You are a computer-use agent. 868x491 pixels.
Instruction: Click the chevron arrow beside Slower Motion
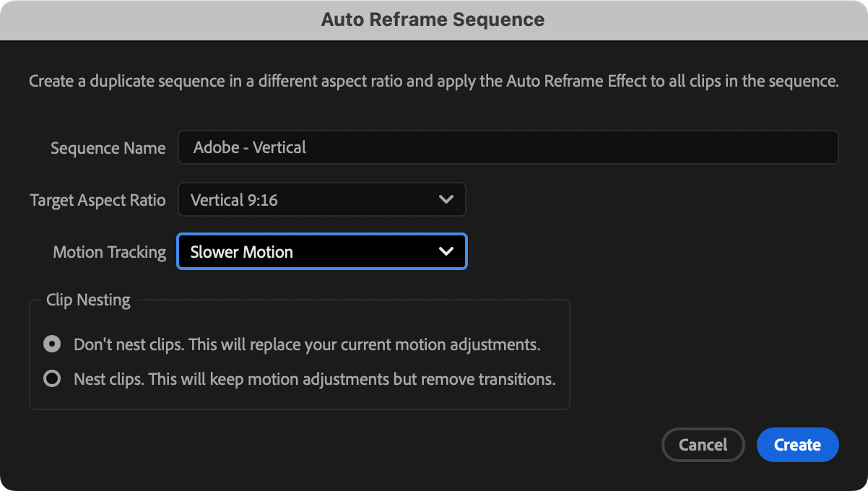tap(446, 252)
